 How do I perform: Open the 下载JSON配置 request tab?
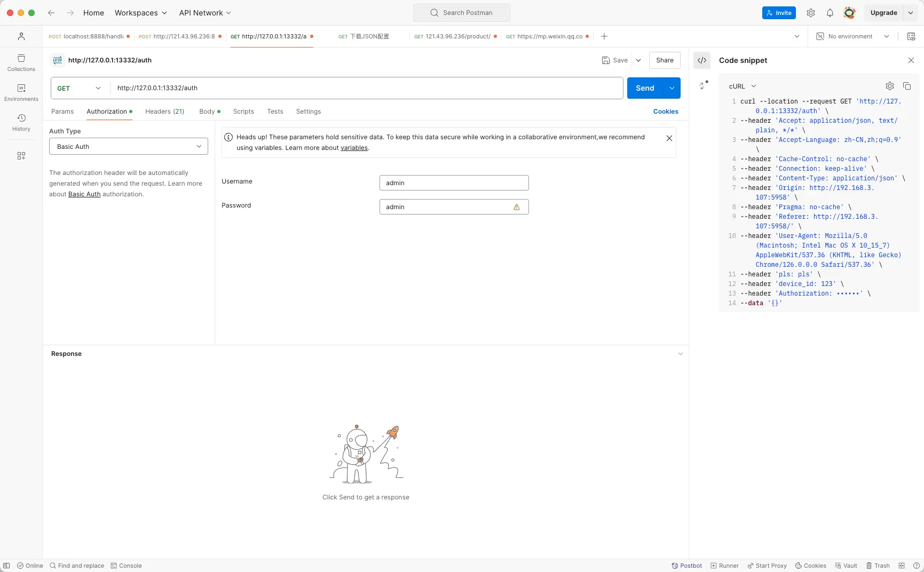[x=364, y=36]
